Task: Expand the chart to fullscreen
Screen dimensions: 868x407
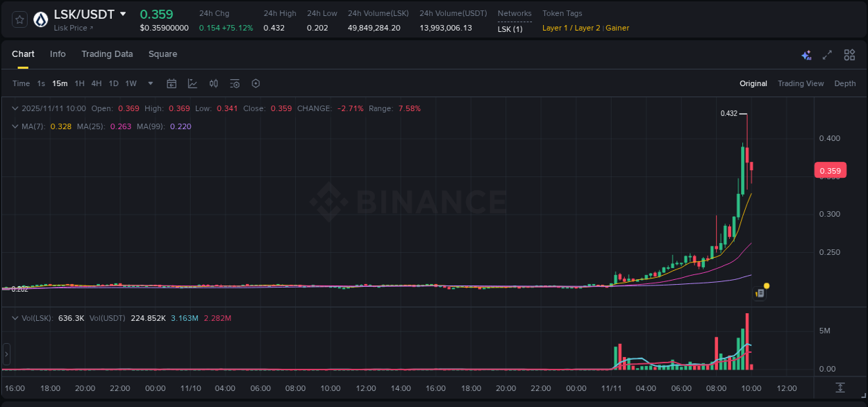Action: [827, 54]
